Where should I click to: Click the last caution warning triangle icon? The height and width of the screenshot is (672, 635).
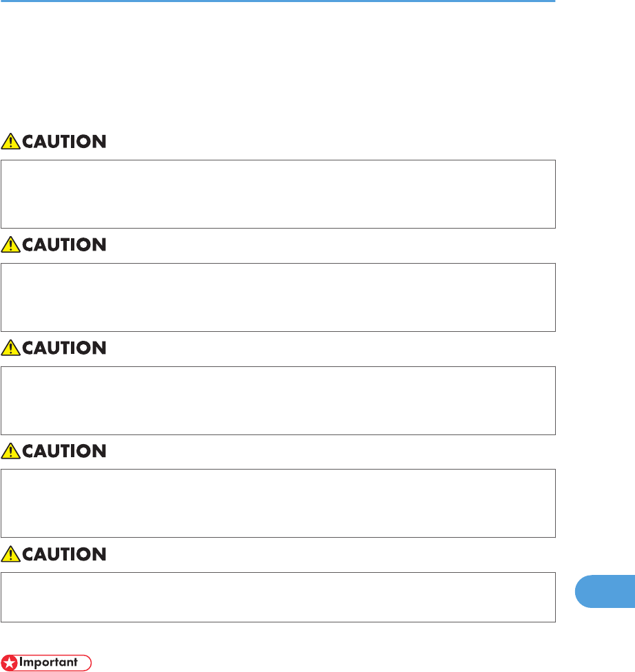pyautogui.click(x=10, y=554)
